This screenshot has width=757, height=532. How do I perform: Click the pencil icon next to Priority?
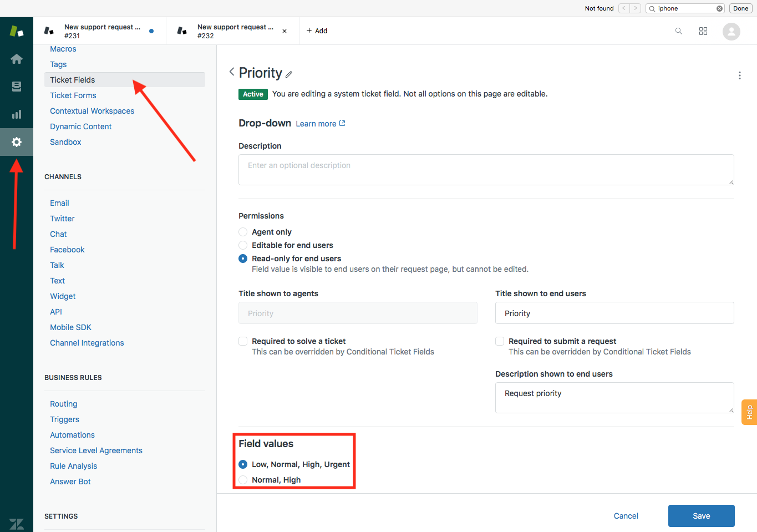(289, 74)
